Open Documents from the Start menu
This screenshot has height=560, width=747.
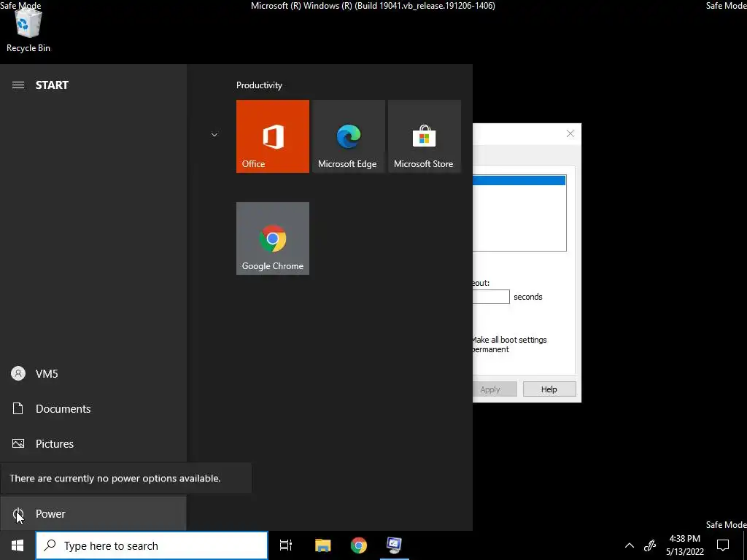pos(93,408)
